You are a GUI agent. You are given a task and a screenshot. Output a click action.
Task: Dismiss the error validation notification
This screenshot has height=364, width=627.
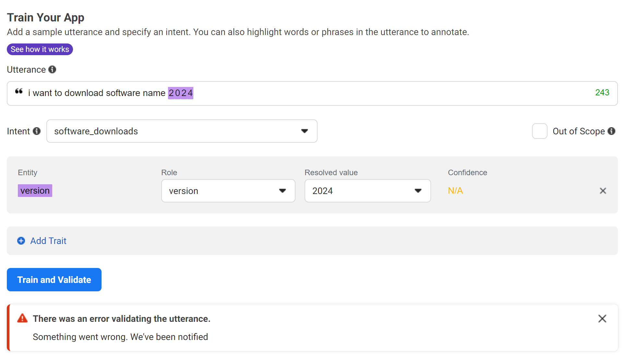point(602,319)
